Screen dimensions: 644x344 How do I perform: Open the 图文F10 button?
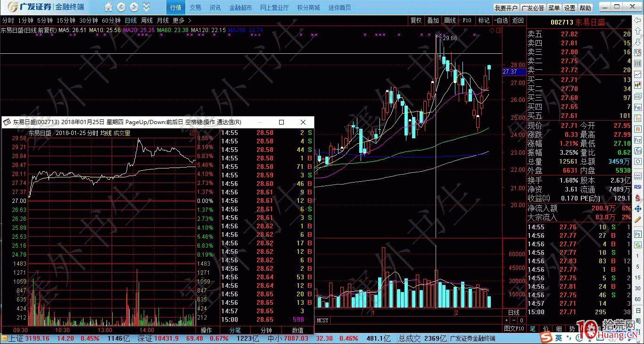point(513,328)
